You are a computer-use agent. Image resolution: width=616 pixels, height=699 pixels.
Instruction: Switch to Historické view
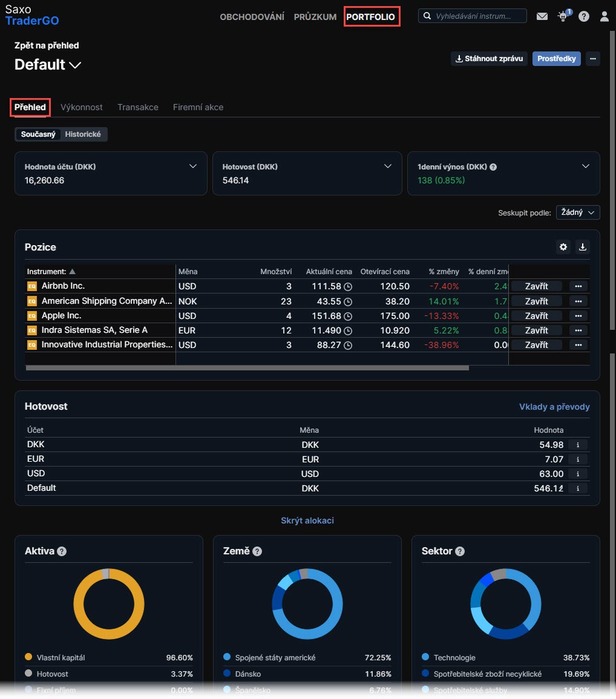[83, 134]
